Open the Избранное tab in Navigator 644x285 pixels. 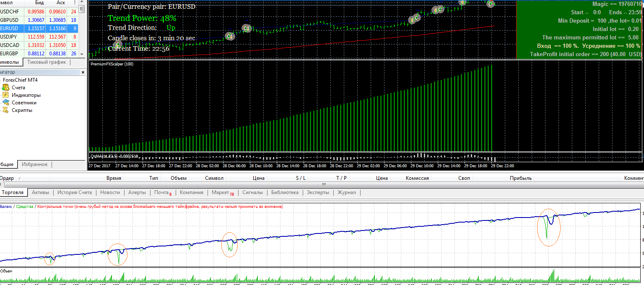pyautogui.click(x=34, y=165)
